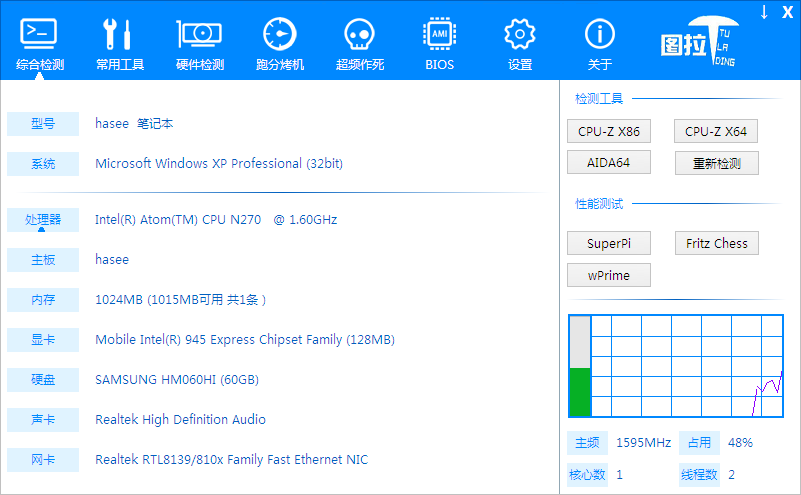Open the BIOS chip icon
801x495 pixels.
pos(439,34)
